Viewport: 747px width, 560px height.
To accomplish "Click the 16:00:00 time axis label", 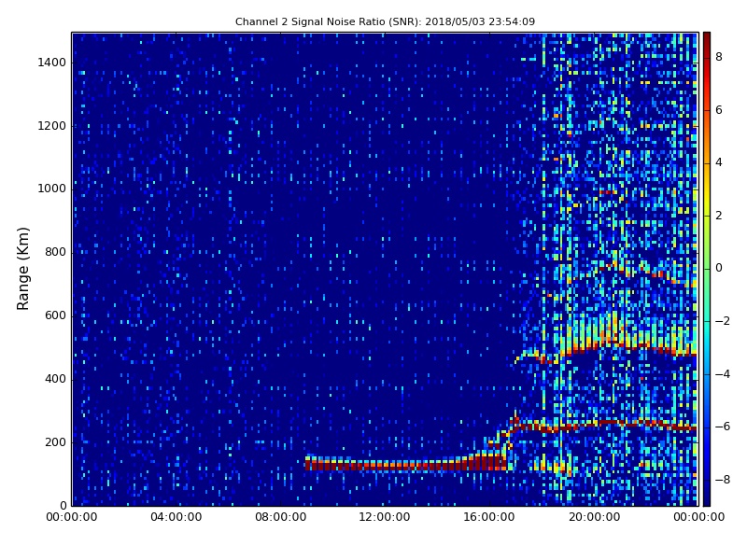I will pos(489,517).
